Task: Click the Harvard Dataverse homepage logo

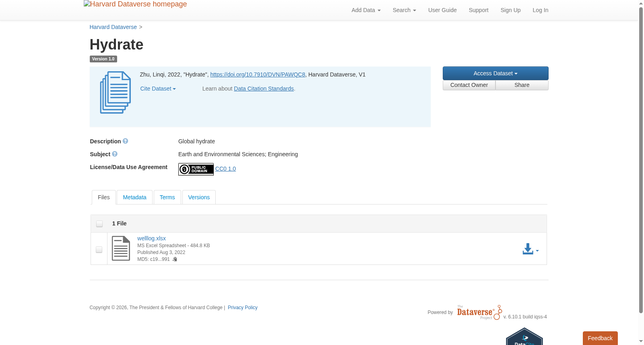Action: coord(135,4)
